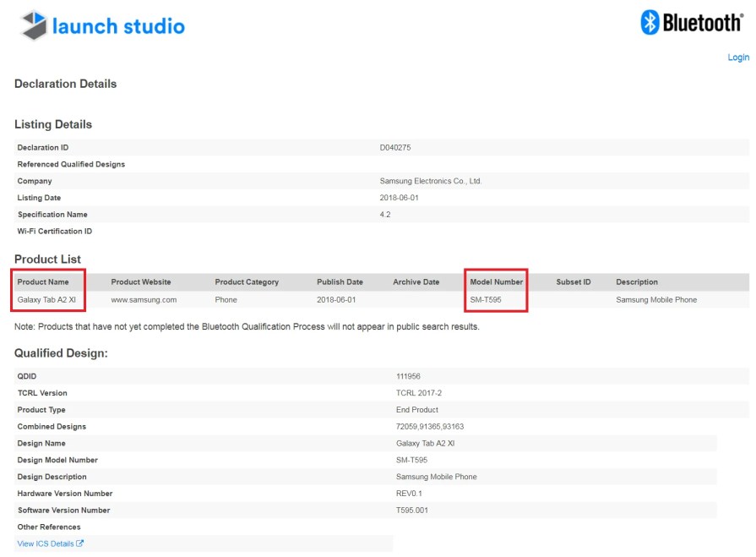
Task: Click the Combined Designs row label
Action: point(52,427)
